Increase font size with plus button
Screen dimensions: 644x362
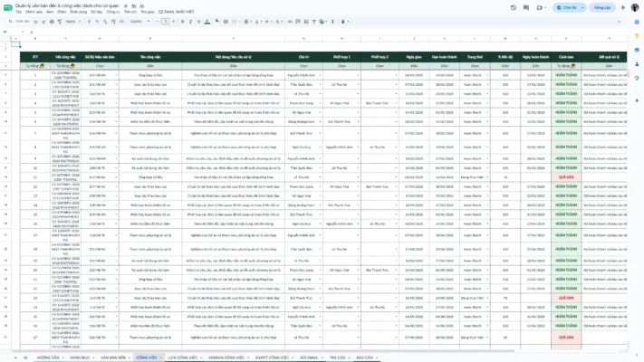[173, 22]
